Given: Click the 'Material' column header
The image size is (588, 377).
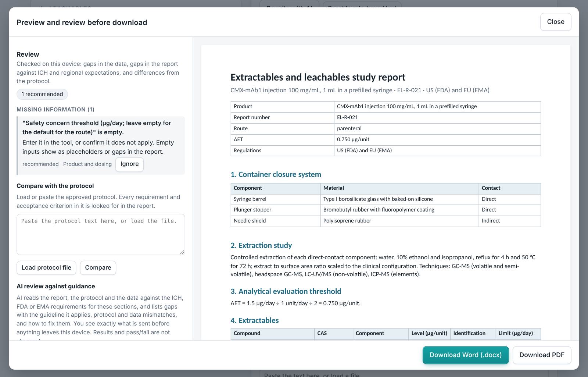Looking at the screenshot, I should tap(399, 188).
